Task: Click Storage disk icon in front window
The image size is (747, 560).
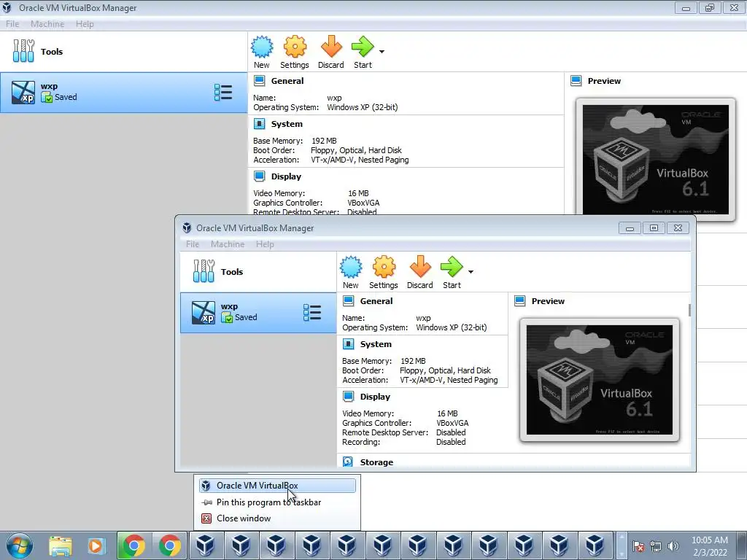Action: 348,462
